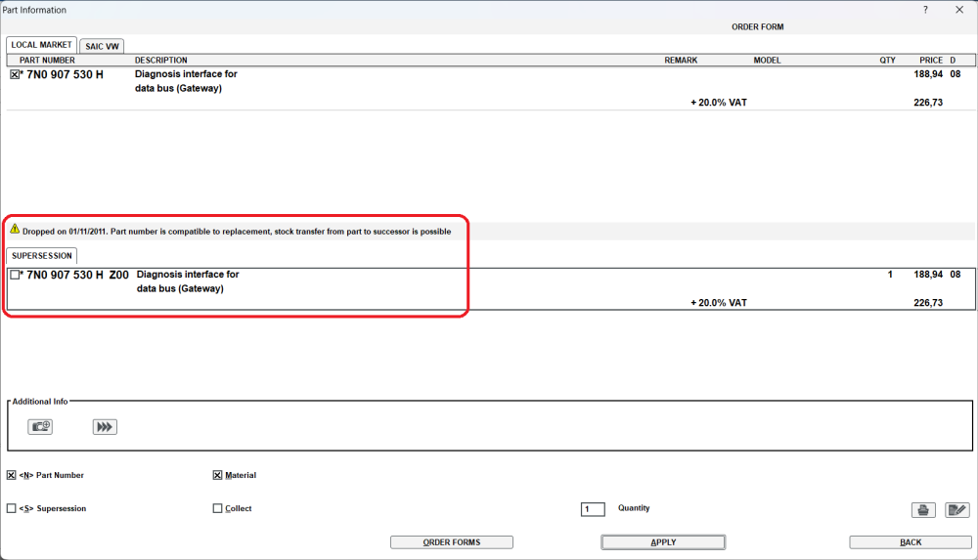Click supersession part 7N0 907 530 H Z00
This screenshot has height=560, width=978.
click(x=77, y=275)
